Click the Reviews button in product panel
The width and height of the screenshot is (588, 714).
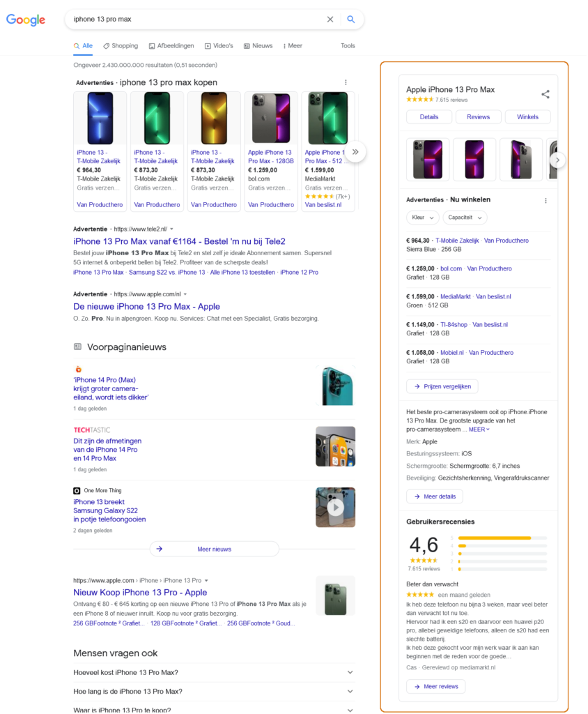(479, 117)
